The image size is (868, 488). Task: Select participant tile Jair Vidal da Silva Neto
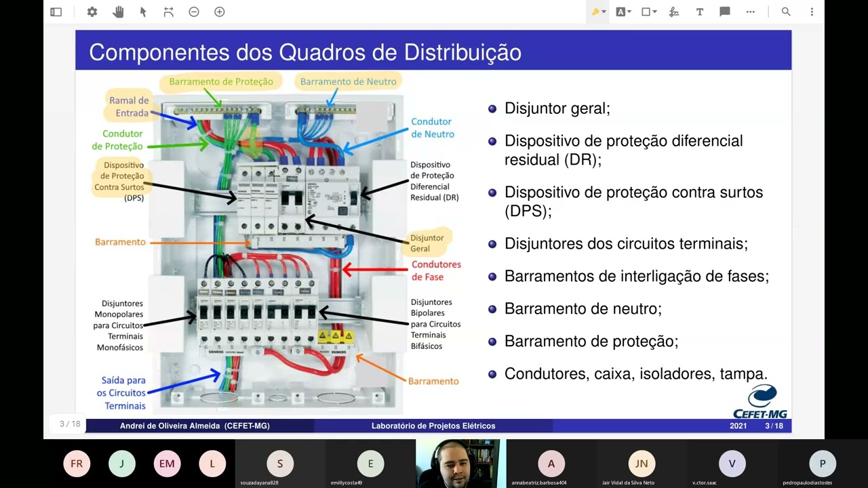tap(642, 464)
